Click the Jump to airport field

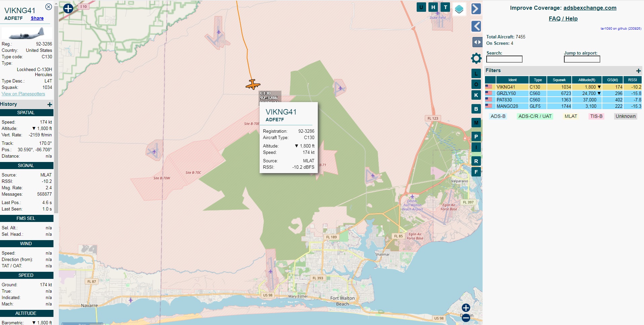coord(582,59)
